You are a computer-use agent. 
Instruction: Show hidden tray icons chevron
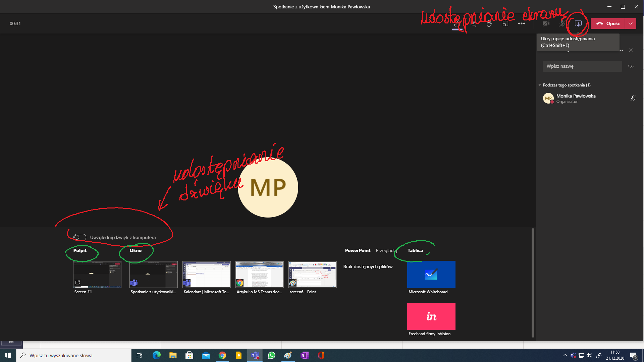(x=565, y=355)
